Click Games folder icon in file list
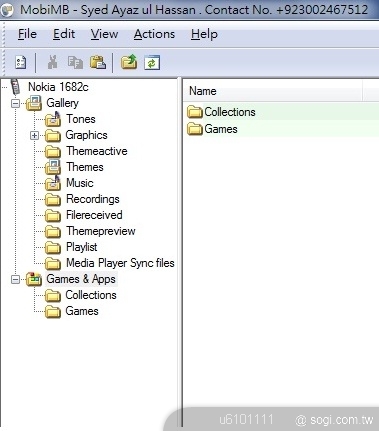Image resolution: width=379 pixels, height=431 pixels. [195, 129]
